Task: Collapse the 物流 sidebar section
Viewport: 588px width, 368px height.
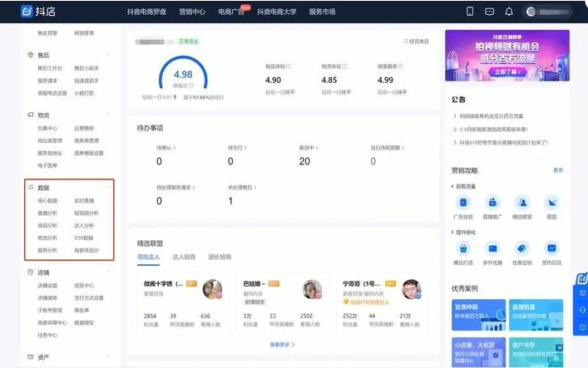Action: [x=108, y=115]
